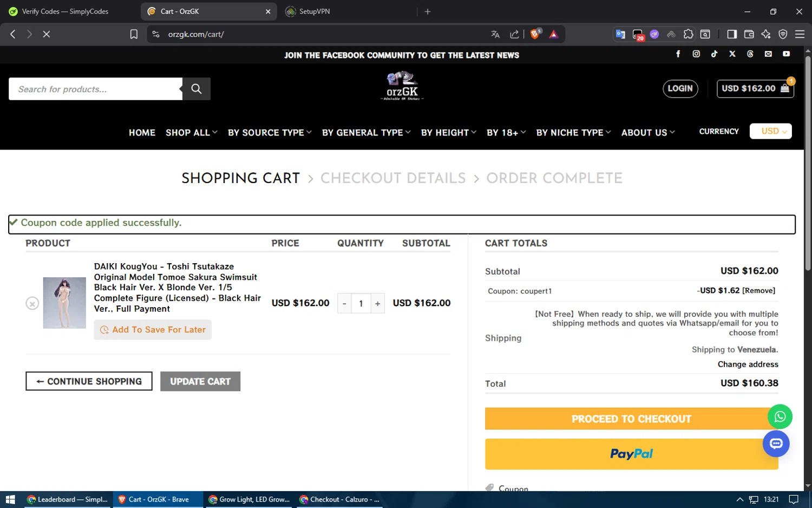
Task: Click the address bar URL orzgk.com/cart/
Action: pyautogui.click(x=196, y=34)
